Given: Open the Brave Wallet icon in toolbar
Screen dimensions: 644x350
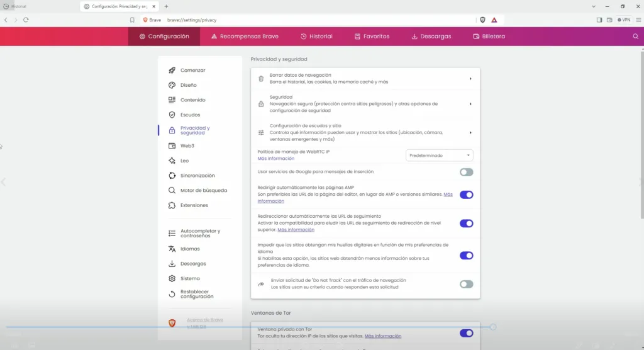Looking at the screenshot, I should 609,20.
